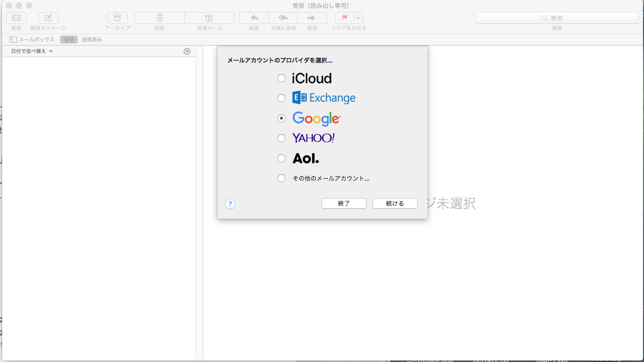This screenshot has height=362, width=644.
Task: Click the 終了 quit button
Action: coord(344,204)
